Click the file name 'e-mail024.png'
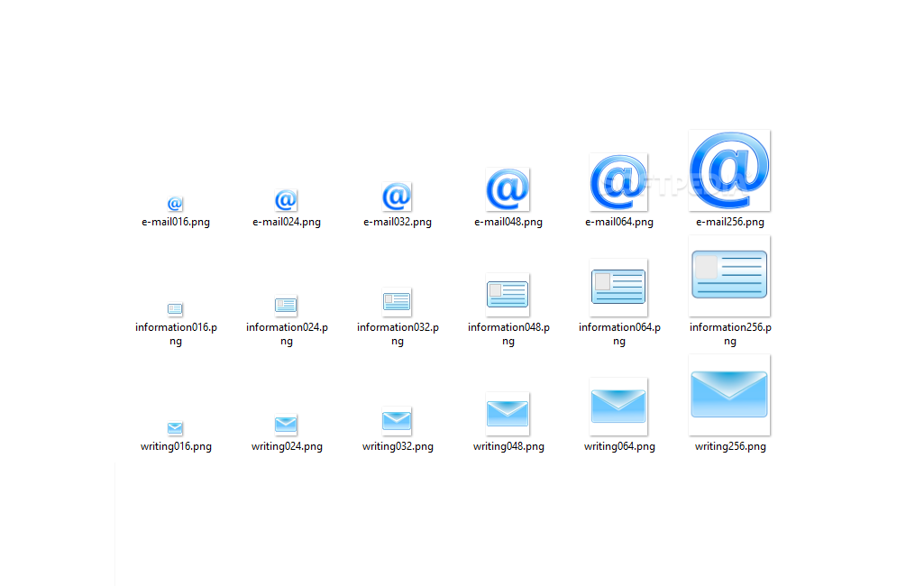 pyautogui.click(x=287, y=223)
